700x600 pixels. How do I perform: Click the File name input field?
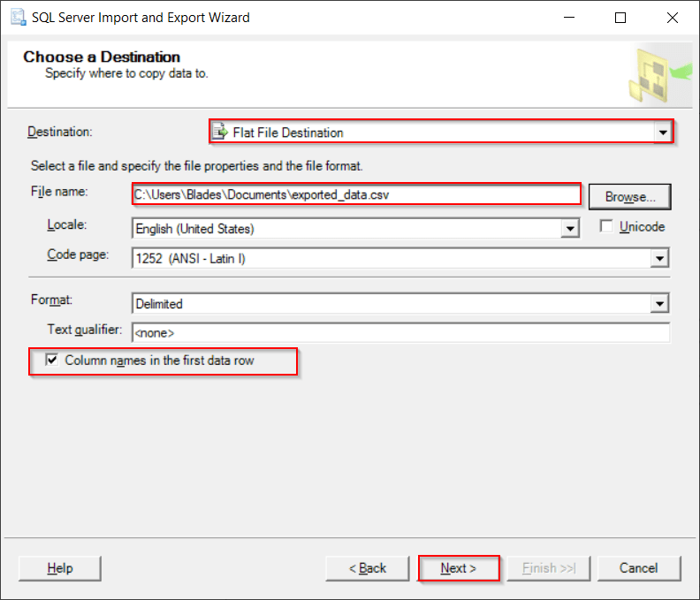point(356,194)
